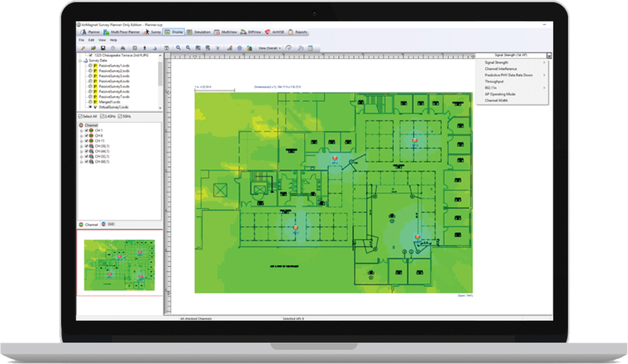Click the grey round disc toolbar icon
This screenshot has height=364, width=628.
(113, 48)
